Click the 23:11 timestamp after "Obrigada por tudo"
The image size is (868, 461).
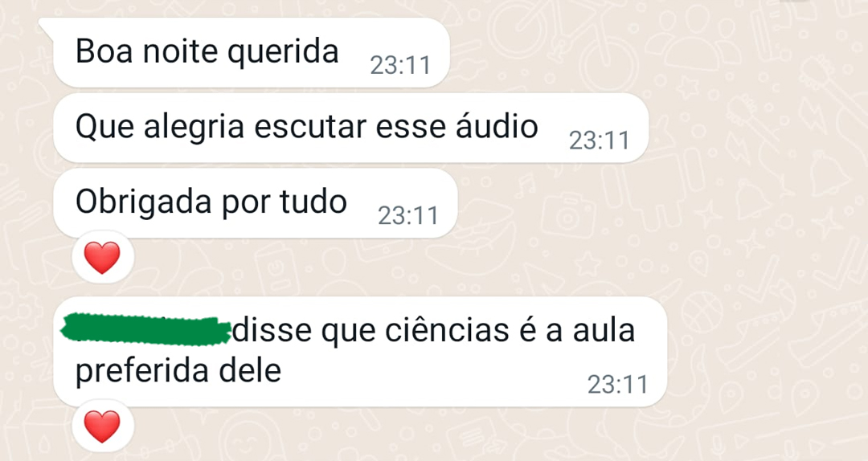[x=408, y=216]
